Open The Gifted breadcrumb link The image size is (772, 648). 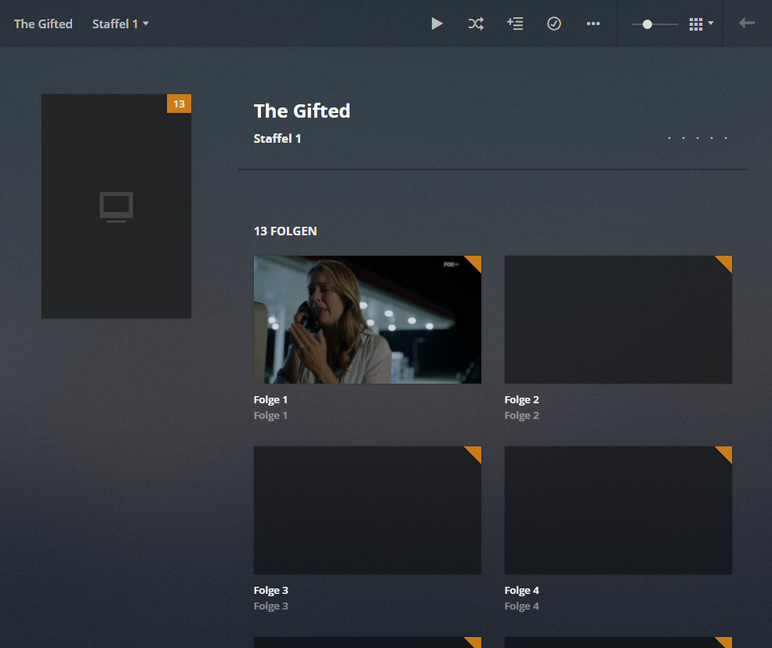click(43, 24)
